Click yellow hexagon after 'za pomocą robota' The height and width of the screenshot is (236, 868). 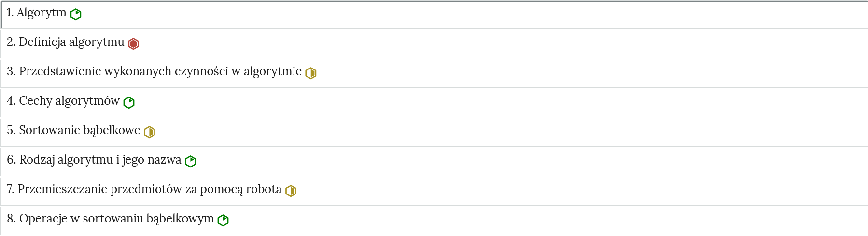(291, 191)
